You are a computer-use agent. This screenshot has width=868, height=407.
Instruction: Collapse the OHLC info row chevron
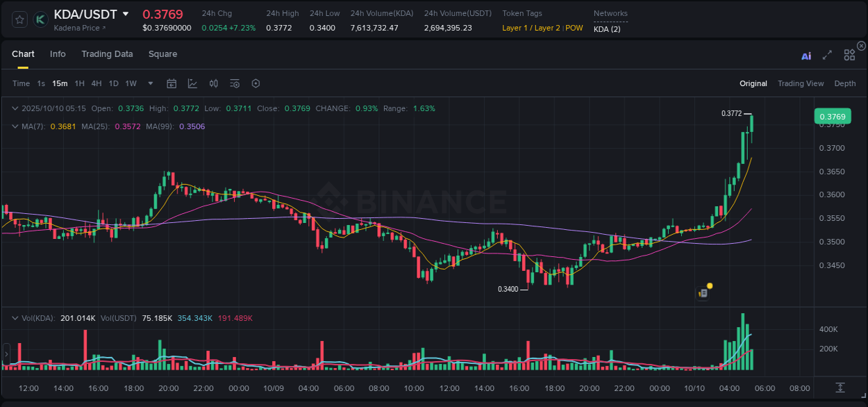(15, 108)
